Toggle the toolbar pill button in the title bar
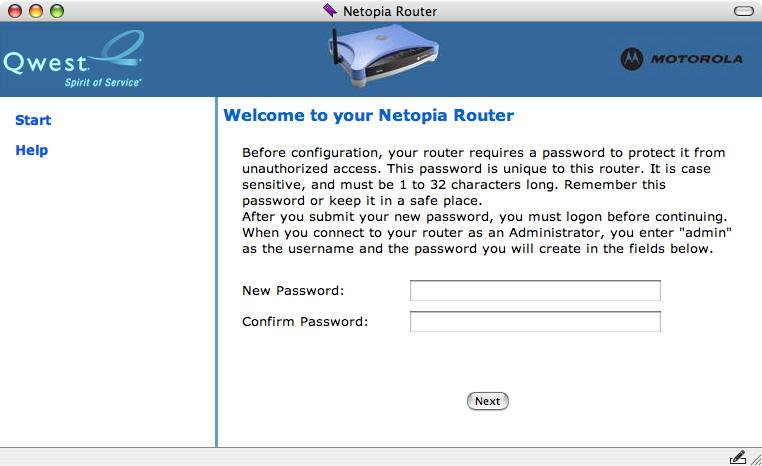The height and width of the screenshot is (466, 762). 744,11
